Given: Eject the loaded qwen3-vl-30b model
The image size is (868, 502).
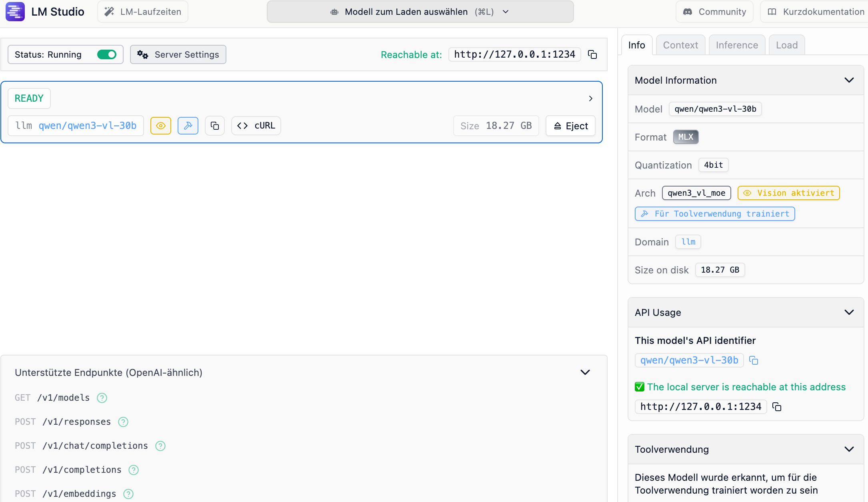Looking at the screenshot, I should point(570,126).
